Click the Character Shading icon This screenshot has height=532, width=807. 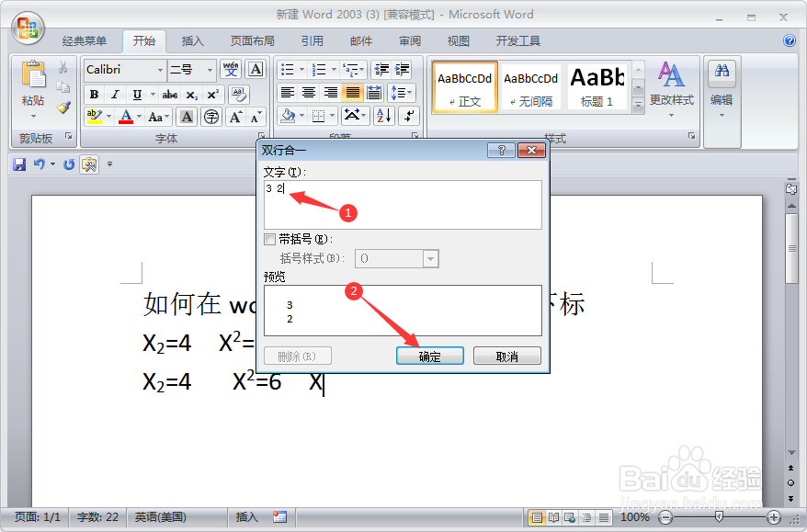pyautogui.click(x=187, y=117)
